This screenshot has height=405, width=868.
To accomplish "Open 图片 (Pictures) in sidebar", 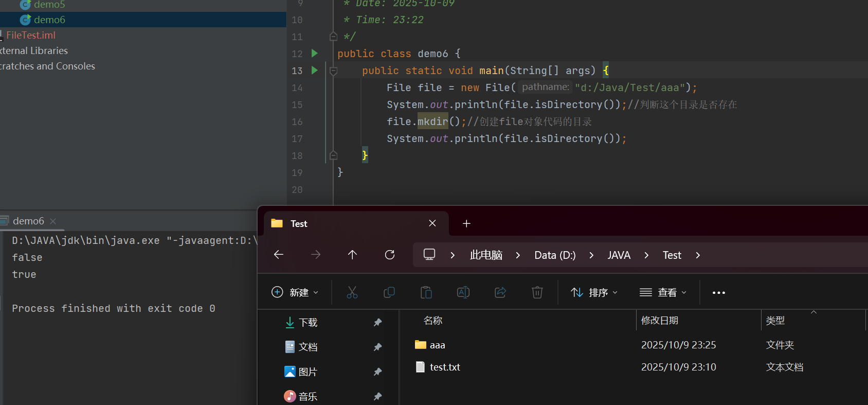I will coord(302,372).
